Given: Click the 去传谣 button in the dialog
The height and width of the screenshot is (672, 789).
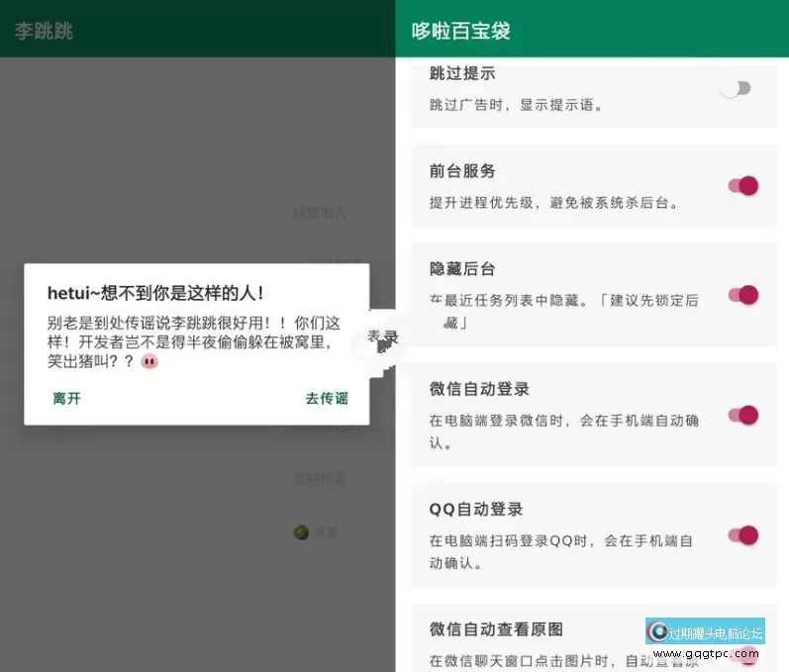Looking at the screenshot, I should pyautogui.click(x=327, y=399).
